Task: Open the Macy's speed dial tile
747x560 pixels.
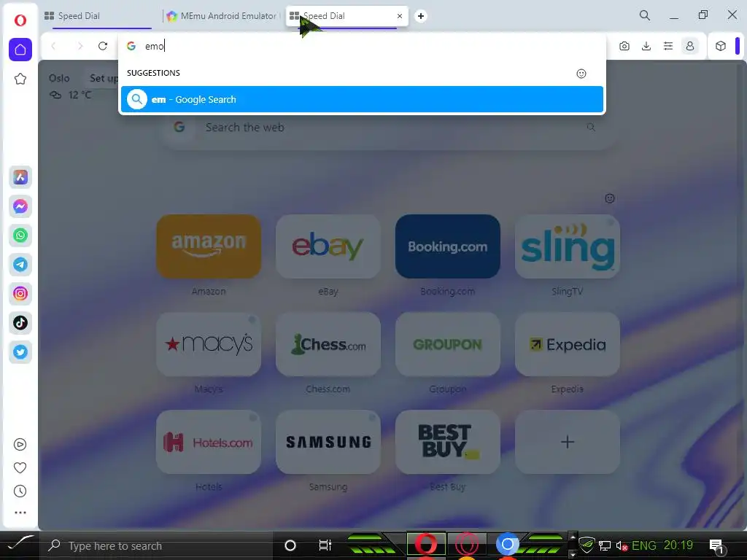Action: (209, 344)
